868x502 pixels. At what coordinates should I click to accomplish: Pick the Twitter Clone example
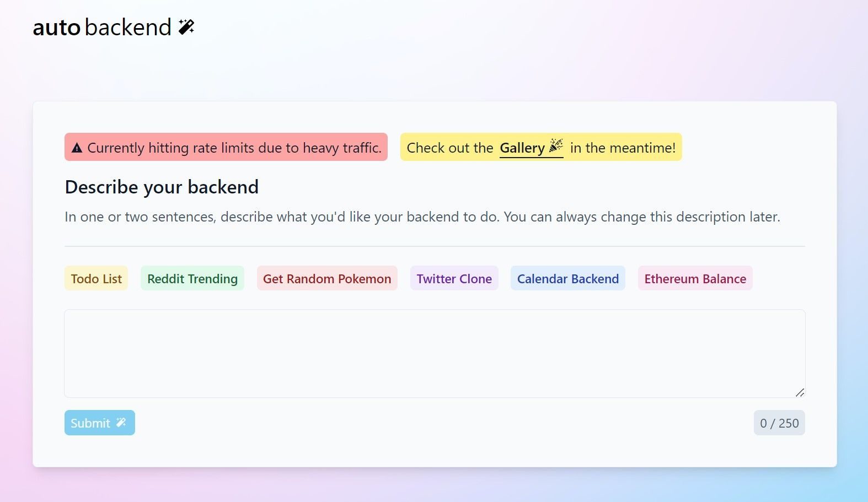(x=454, y=278)
